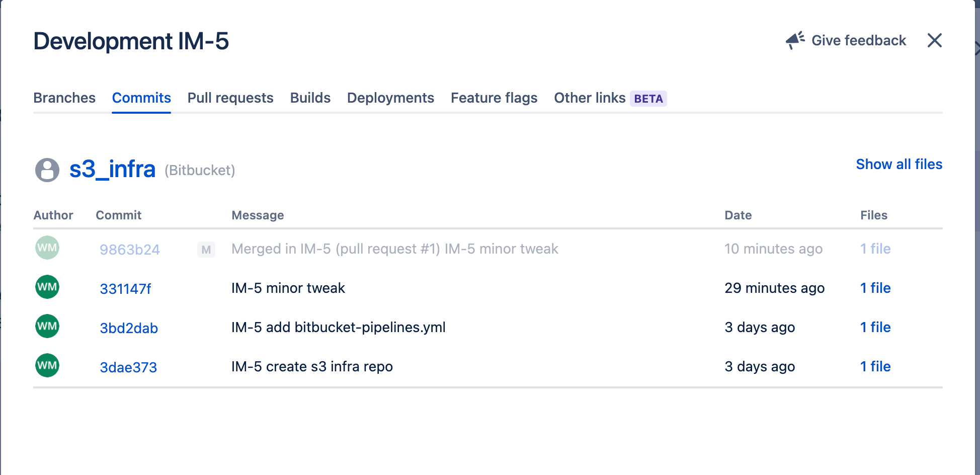Click the BETA badge next to Other links
Viewport: 980px width, 475px height.
(x=648, y=98)
